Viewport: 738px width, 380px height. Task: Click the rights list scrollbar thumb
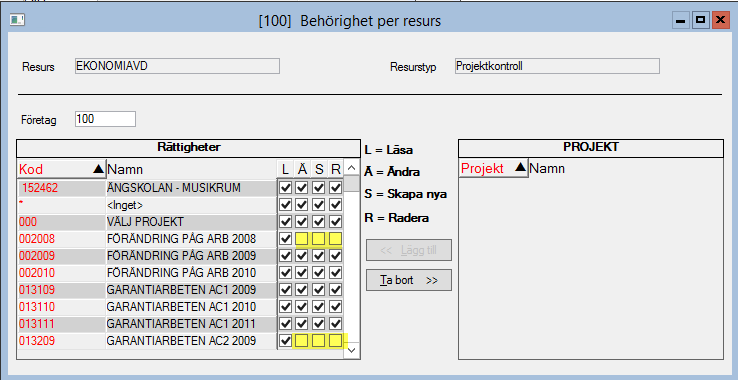(x=351, y=184)
